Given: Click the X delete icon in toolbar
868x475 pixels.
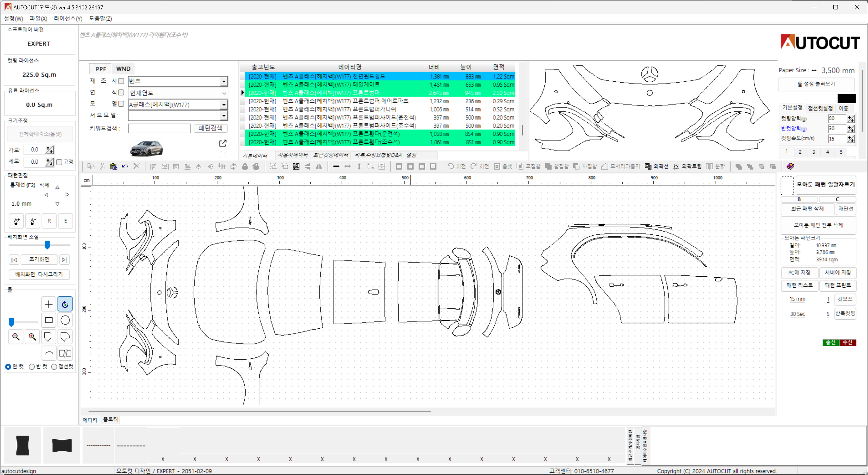Looking at the screenshot, I should [x=136, y=166].
